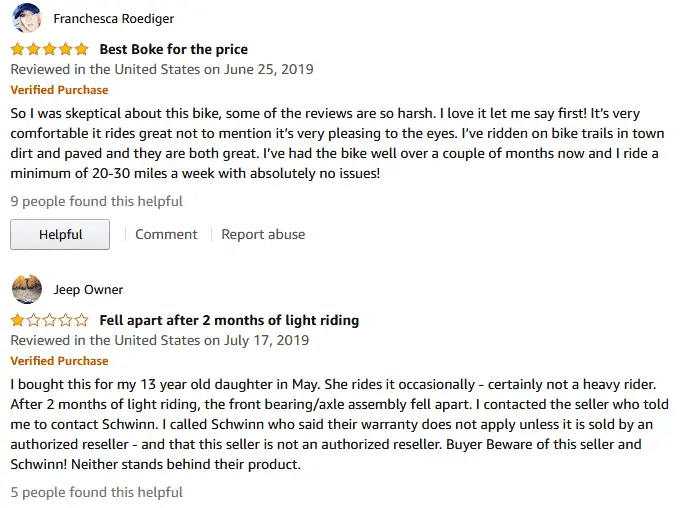Open the 'Best Boke for the price' review title
688x508 pixels.
(174, 49)
